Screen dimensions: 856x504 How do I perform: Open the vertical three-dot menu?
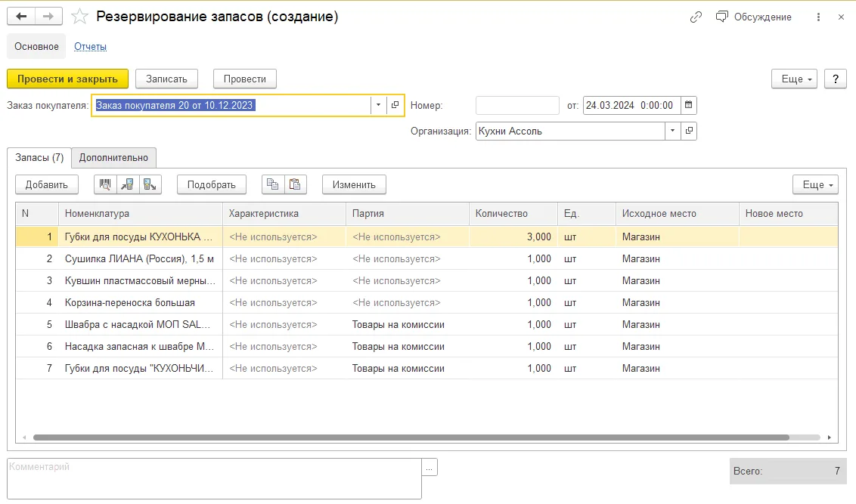817,17
